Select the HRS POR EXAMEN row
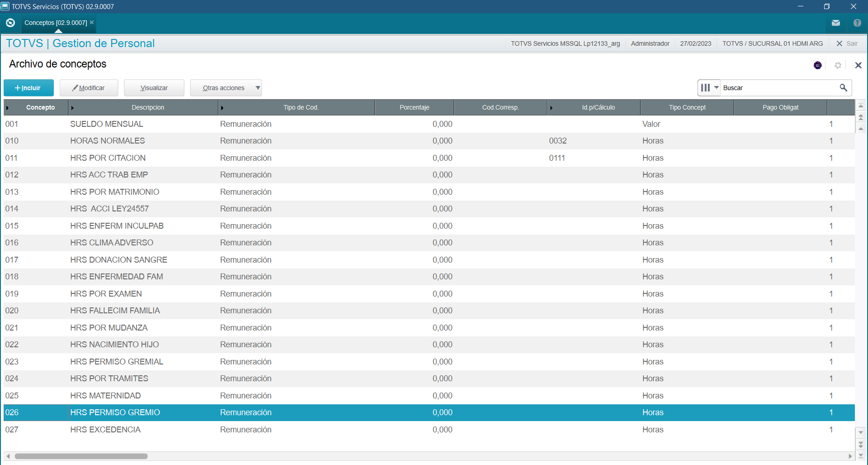Screen dimensions: 868x465 [429, 294]
